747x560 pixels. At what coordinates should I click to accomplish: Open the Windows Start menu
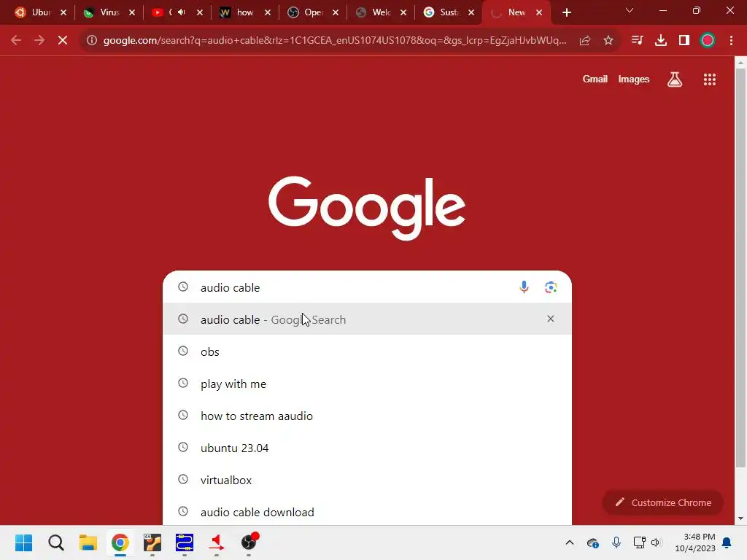point(23,542)
